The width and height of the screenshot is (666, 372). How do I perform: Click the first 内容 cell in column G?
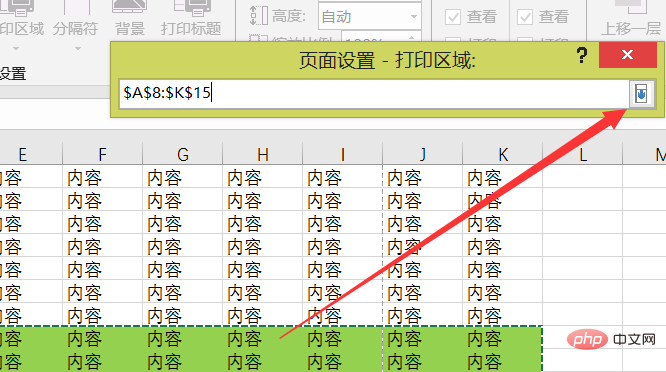click(x=183, y=177)
